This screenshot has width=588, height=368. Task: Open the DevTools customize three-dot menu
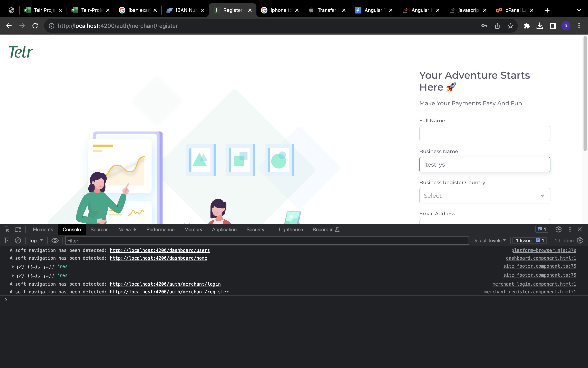[x=570, y=230]
